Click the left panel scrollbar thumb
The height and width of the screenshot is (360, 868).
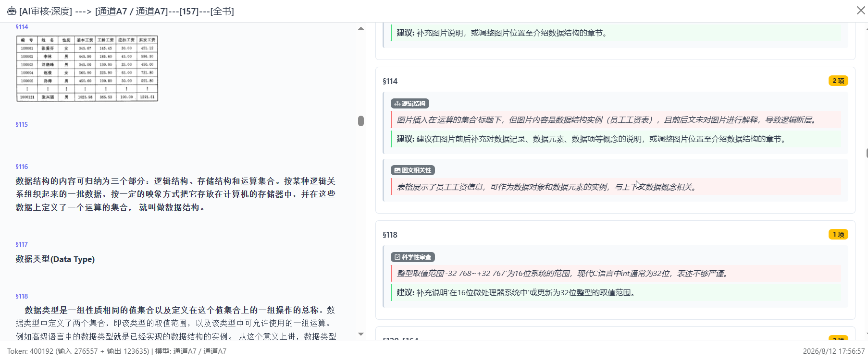(361, 120)
